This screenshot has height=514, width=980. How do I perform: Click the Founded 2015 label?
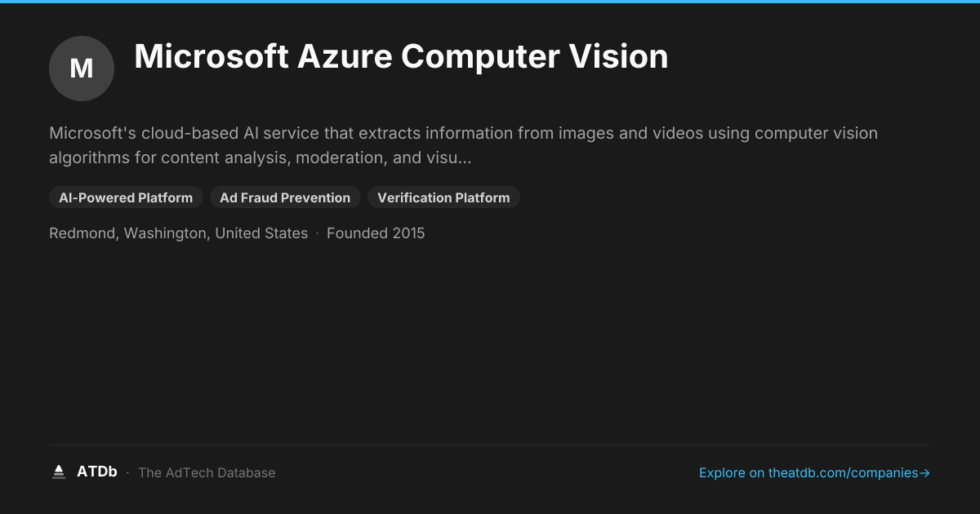(x=376, y=233)
